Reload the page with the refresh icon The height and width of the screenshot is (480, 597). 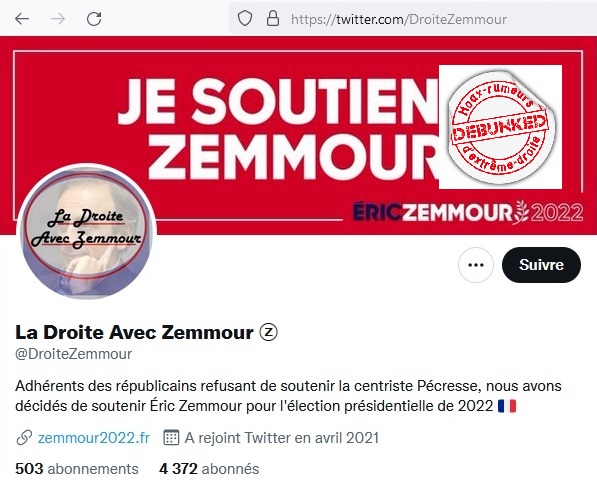point(94,18)
